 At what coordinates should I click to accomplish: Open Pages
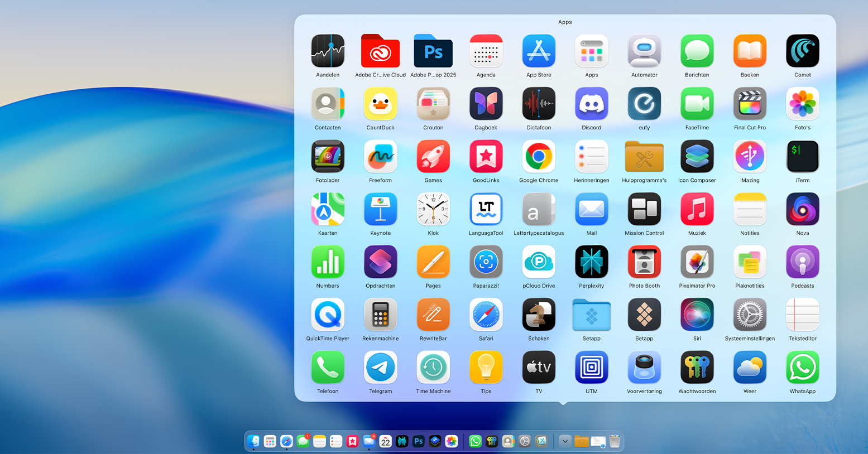point(433,262)
